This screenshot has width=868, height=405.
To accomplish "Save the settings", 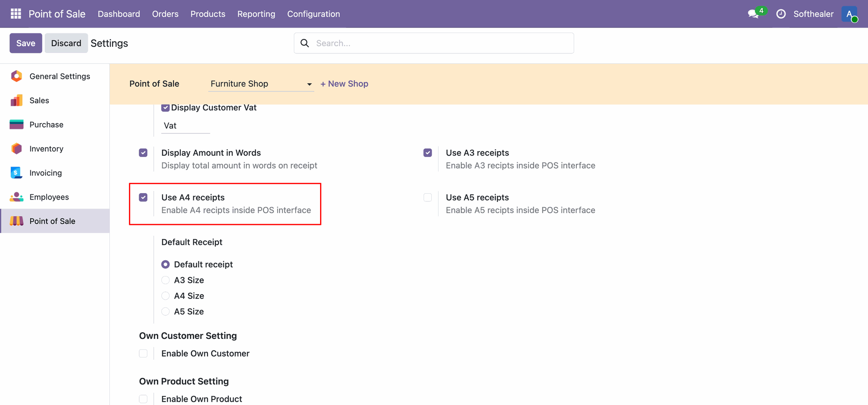I will [26, 43].
